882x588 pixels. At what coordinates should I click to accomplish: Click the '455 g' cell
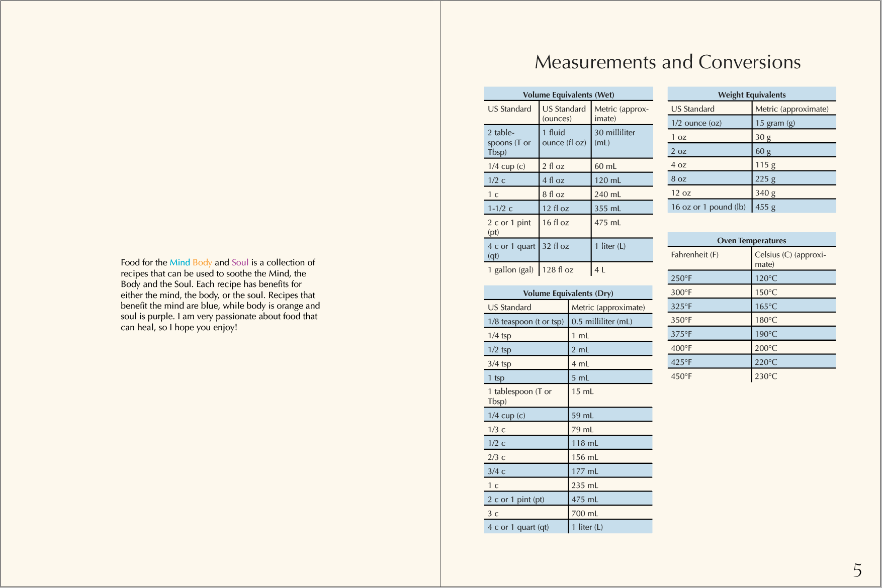tap(794, 207)
